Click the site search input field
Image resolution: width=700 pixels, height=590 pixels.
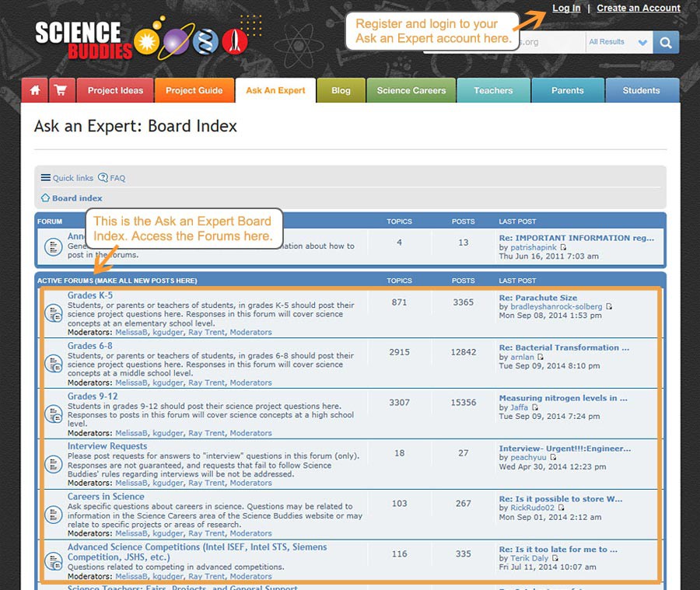click(505, 43)
